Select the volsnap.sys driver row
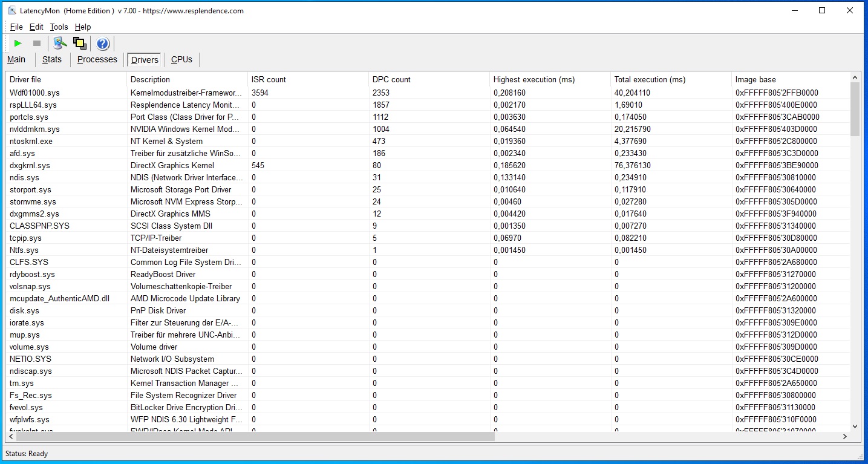Image resolution: width=868 pixels, height=464 pixels. [428, 286]
